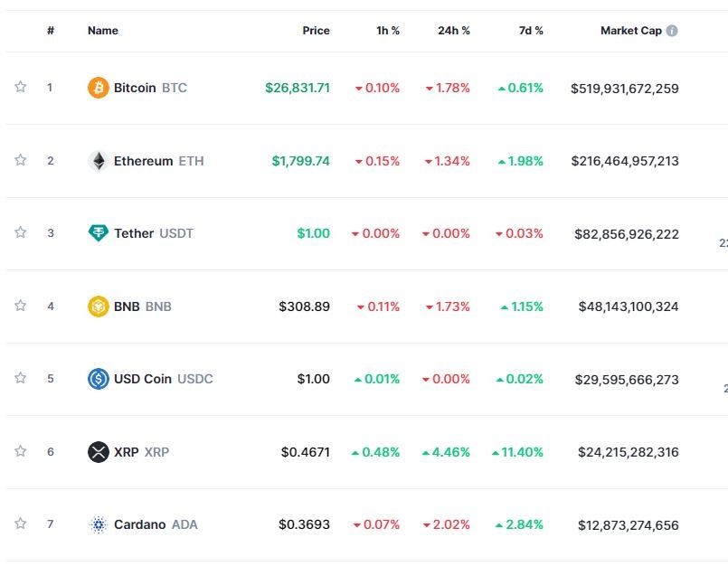Click the USD Coin logo icon
This screenshot has width=728, height=566.
pyautogui.click(x=98, y=379)
